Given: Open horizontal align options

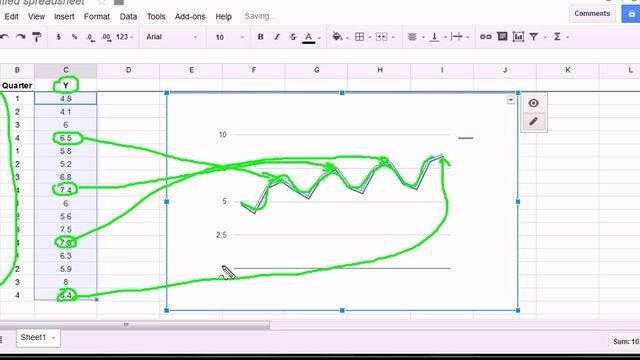Looking at the screenshot, I should point(412,37).
